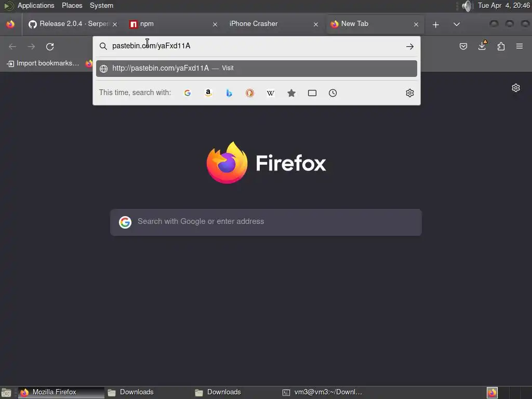
Task: Switch to Mozilla Firefox in the taskbar
Action: pyautogui.click(x=61, y=393)
